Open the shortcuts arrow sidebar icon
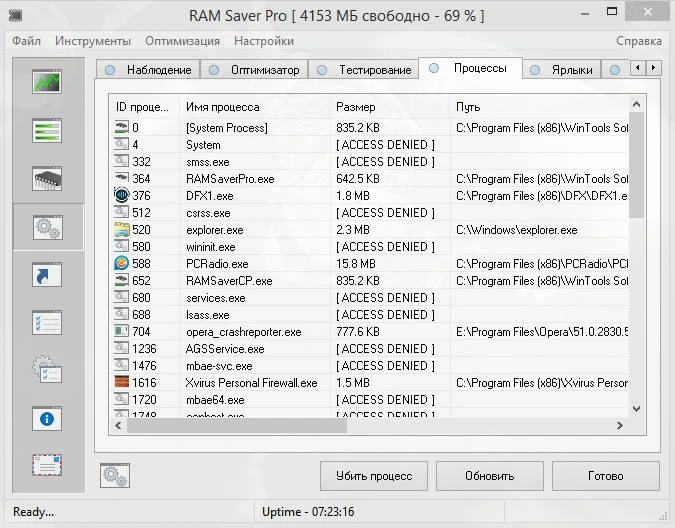Viewport: 675px width, 528px height. (47, 275)
